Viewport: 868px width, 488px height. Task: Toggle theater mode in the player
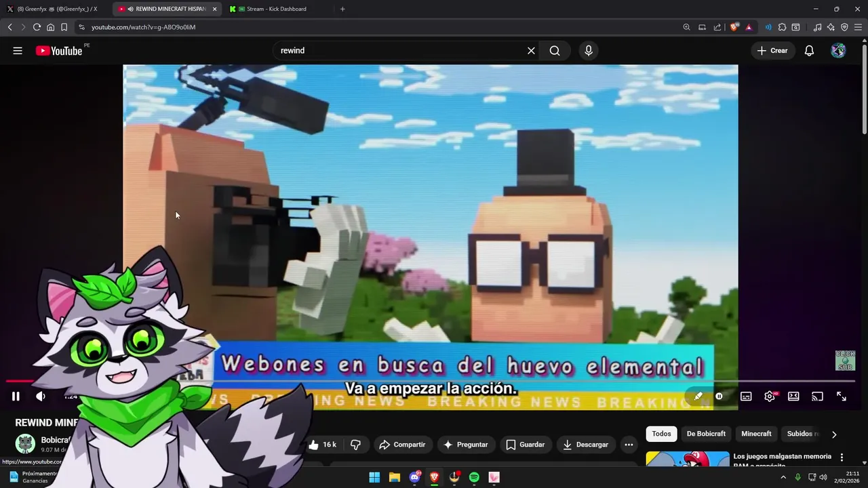click(x=793, y=396)
